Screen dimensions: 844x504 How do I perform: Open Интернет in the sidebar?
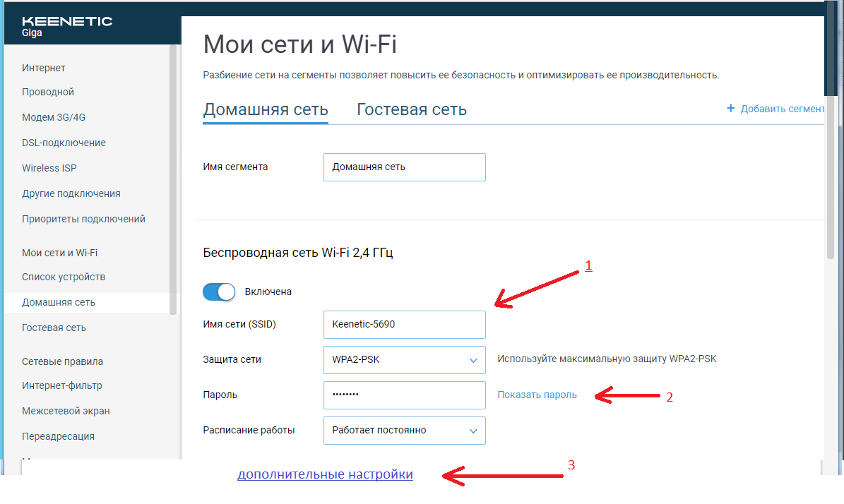(44, 68)
